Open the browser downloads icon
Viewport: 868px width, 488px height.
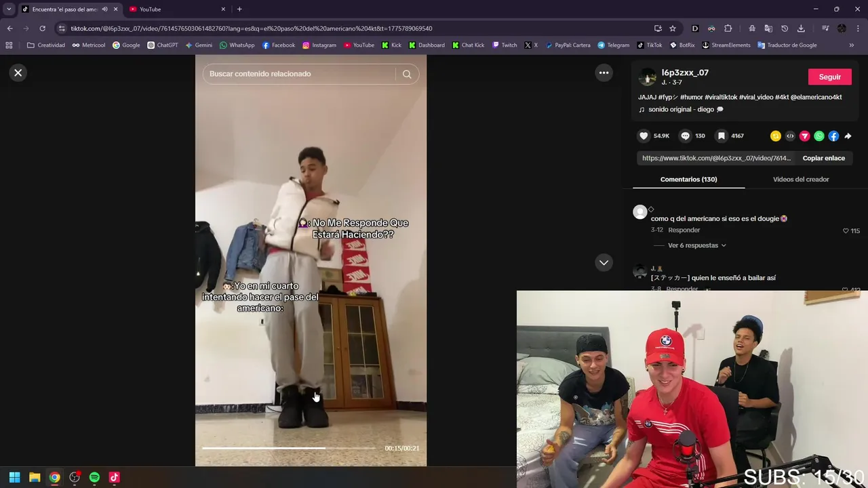[x=801, y=28]
